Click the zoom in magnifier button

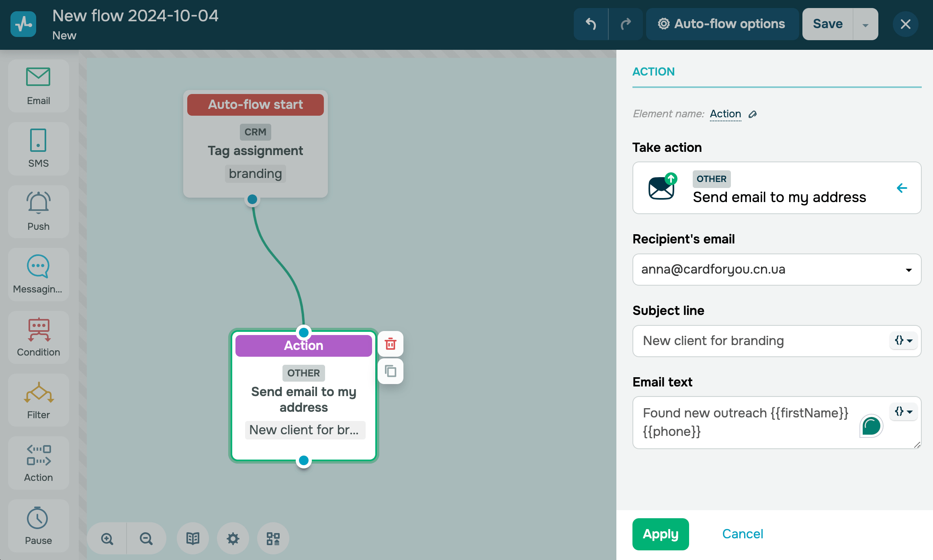tap(107, 538)
